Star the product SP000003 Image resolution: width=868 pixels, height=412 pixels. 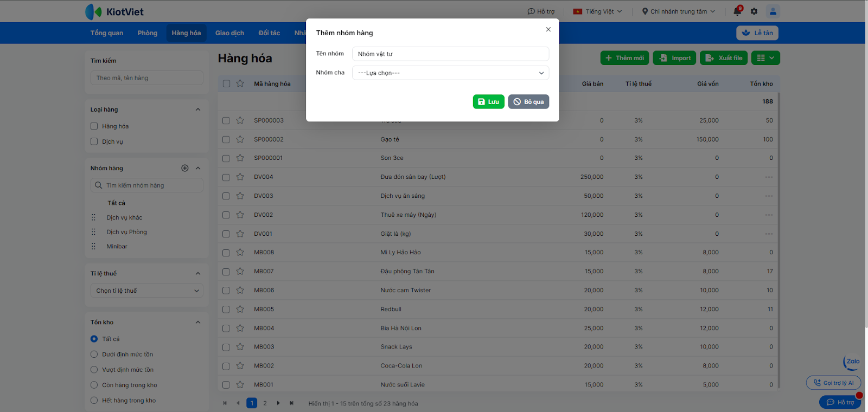tap(240, 120)
